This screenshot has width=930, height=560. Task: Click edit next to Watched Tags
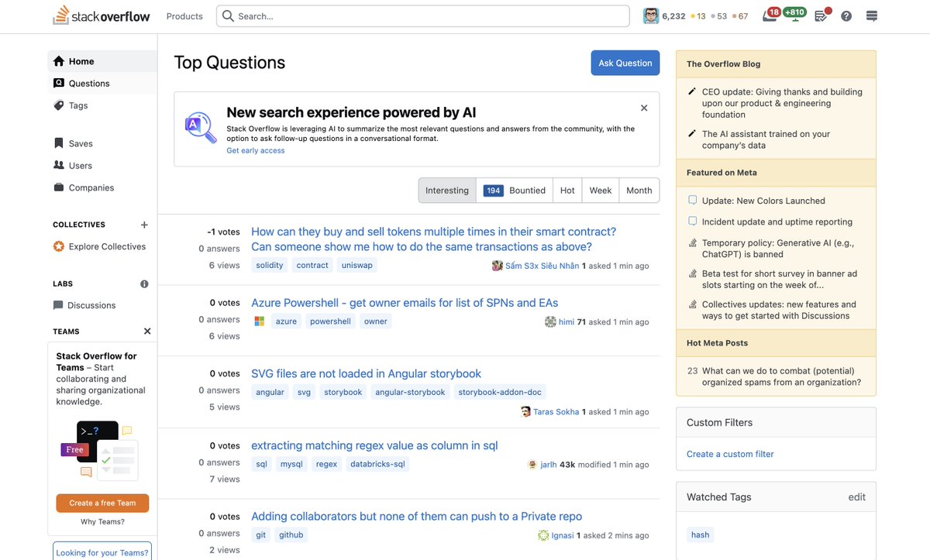point(856,497)
